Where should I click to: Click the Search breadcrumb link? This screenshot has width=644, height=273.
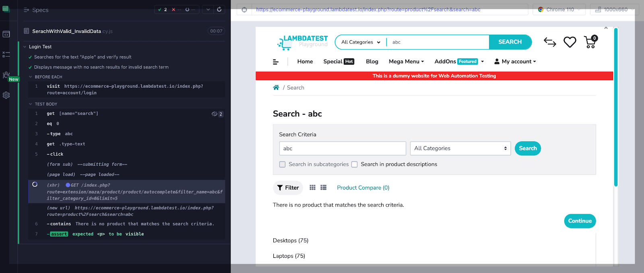click(x=295, y=87)
